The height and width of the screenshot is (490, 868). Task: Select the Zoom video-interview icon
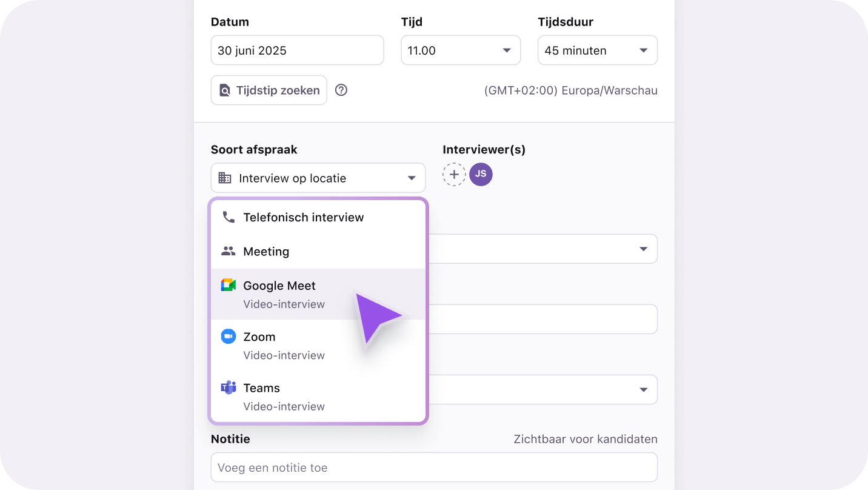229,337
